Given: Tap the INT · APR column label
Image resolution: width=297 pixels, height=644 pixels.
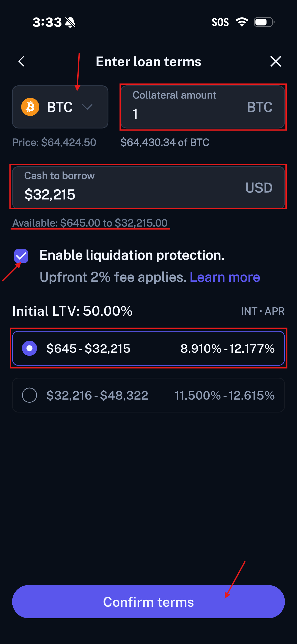Looking at the screenshot, I should 263,311.
